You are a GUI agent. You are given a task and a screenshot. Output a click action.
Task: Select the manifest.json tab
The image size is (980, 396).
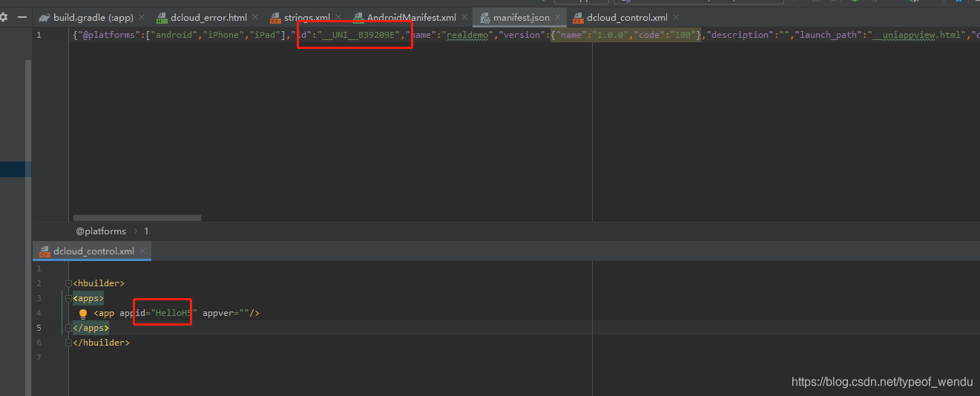point(522,17)
